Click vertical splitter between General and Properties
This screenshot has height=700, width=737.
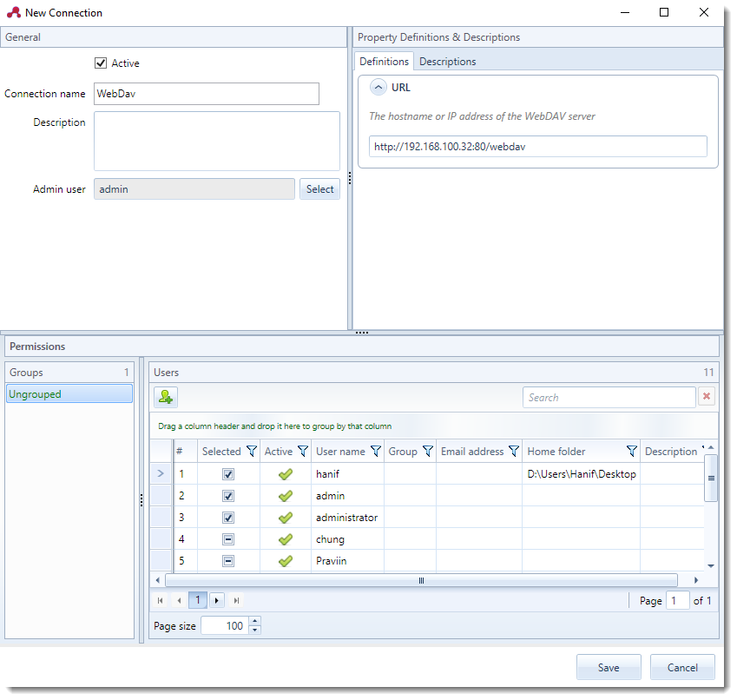[350, 178]
